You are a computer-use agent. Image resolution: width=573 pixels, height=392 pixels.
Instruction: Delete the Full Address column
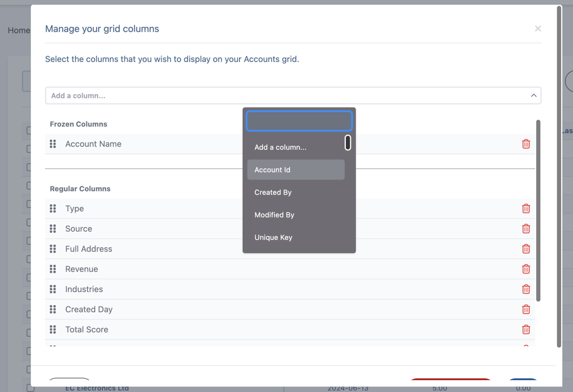[x=526, y=249]
